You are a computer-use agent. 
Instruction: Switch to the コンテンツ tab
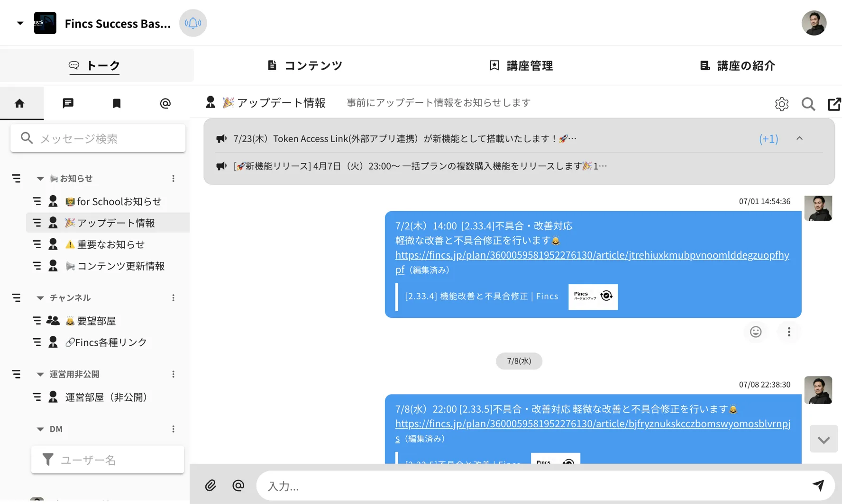(305, 65)
